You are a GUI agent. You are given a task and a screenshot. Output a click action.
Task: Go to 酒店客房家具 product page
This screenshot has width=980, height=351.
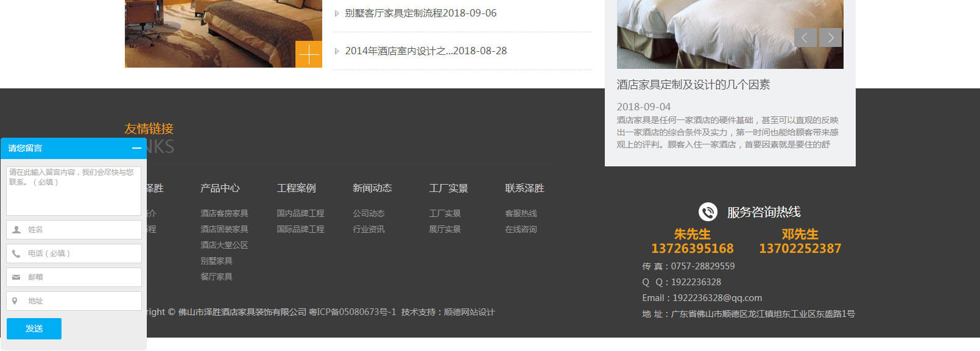pos(224,213)
